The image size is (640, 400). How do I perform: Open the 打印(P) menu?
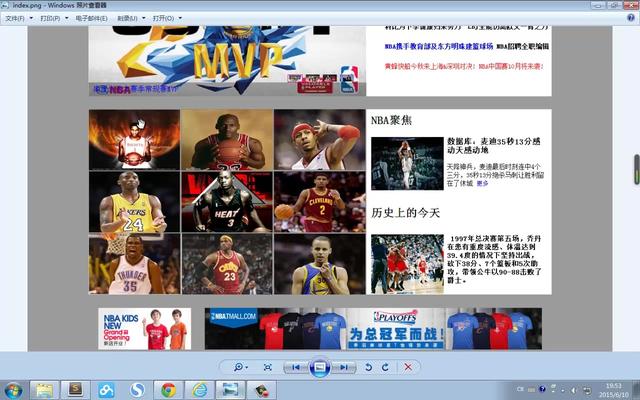(53, 18)
